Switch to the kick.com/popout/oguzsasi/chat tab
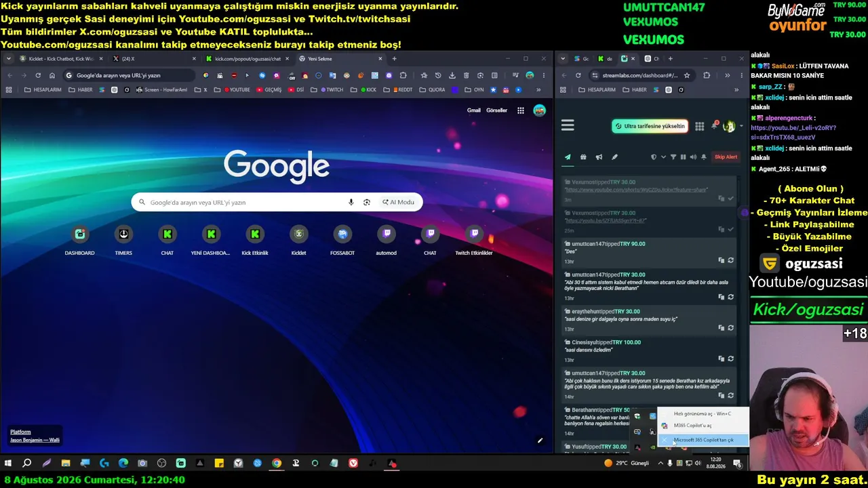The image size is (868, 488). coord(247,59)
